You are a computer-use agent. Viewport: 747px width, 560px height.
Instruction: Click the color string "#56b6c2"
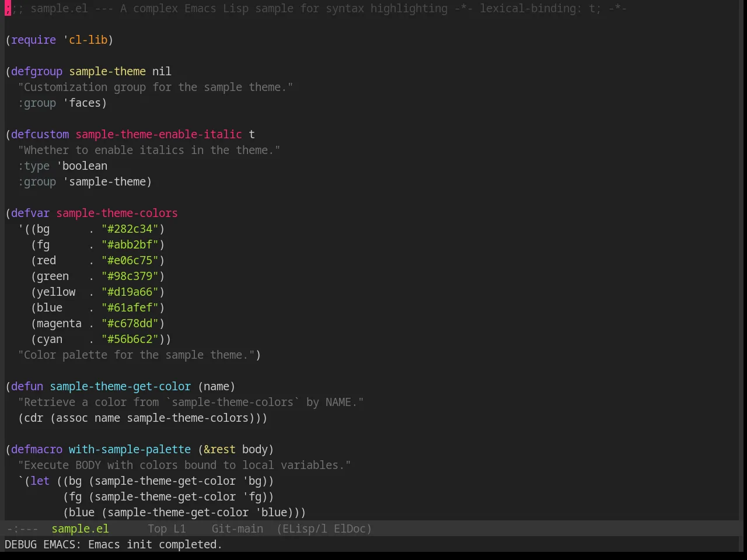click(130, 339)
